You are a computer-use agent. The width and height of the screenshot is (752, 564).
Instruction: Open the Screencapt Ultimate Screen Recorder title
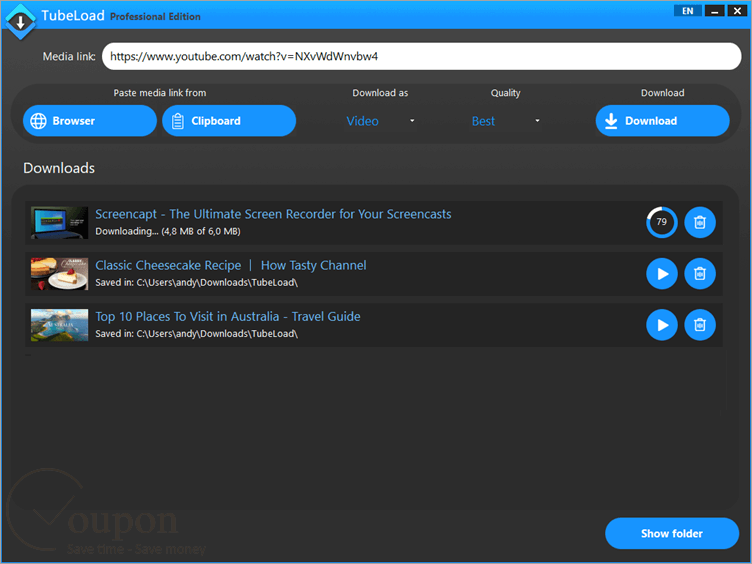click(273, 214)
